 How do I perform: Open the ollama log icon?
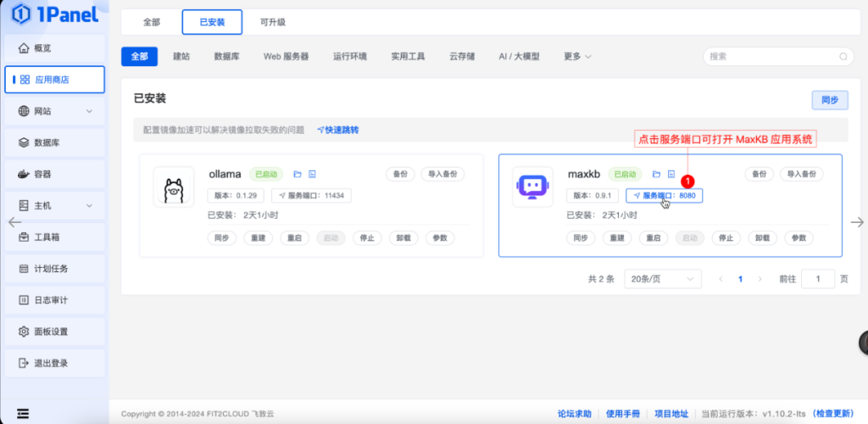click(312, 175)
